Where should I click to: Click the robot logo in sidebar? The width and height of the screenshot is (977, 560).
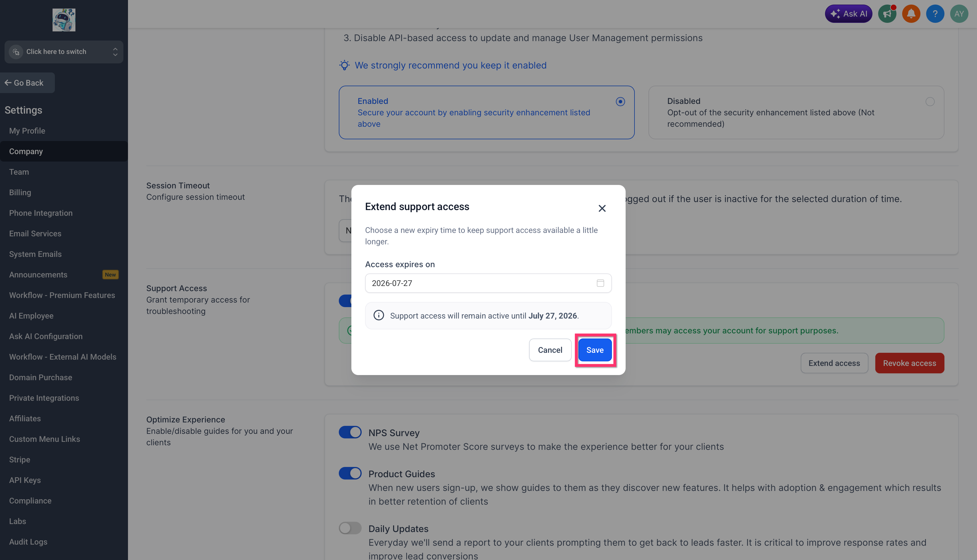tap(64, 20)
